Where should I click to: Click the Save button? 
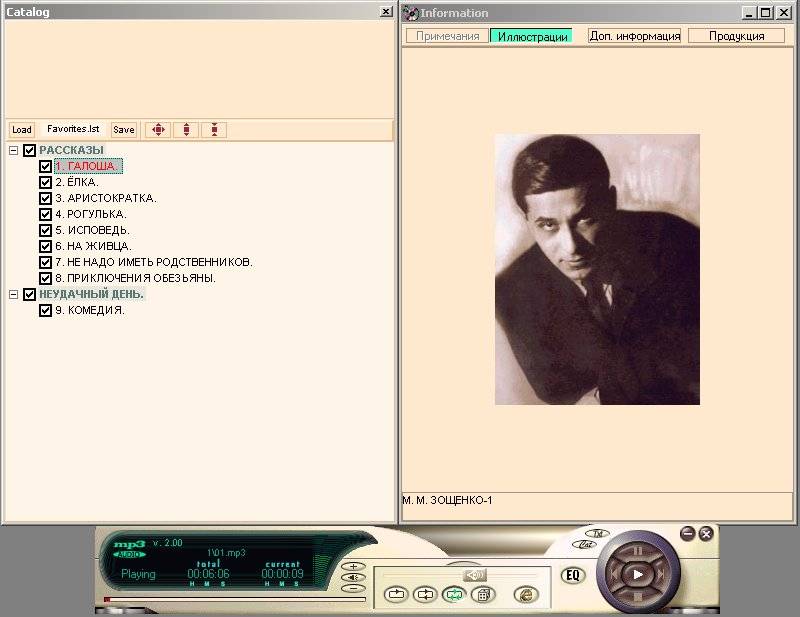(x=123, y=130)
